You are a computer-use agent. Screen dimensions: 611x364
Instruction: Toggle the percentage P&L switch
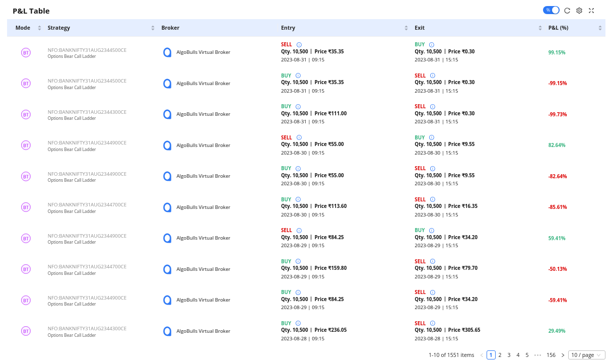[x=551, y=10]
